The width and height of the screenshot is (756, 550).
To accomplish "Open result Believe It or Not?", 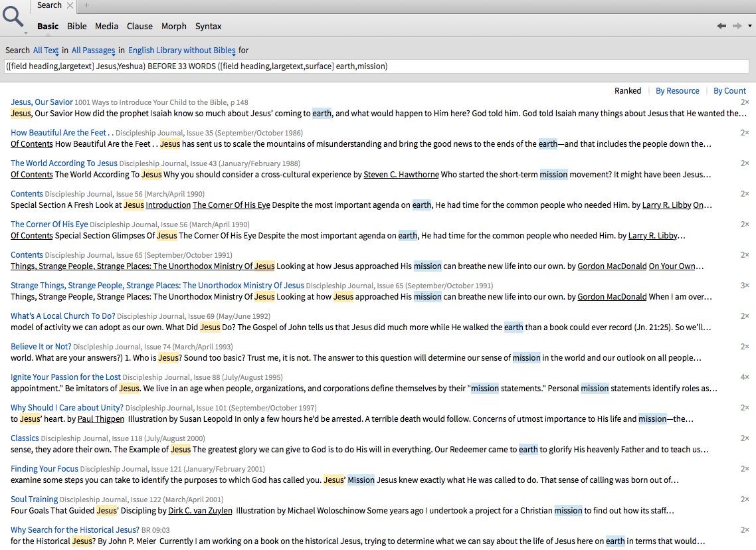I will pos(41,347).
